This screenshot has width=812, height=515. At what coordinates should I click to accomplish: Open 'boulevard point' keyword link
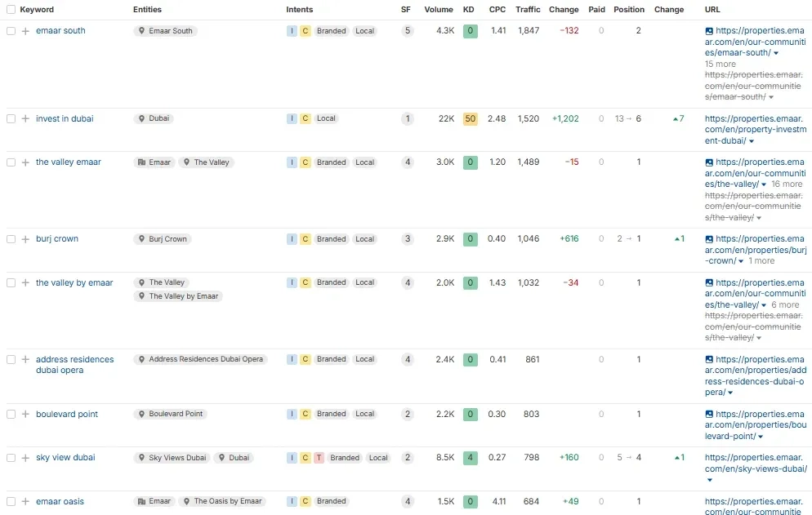[x=67, y=414]
